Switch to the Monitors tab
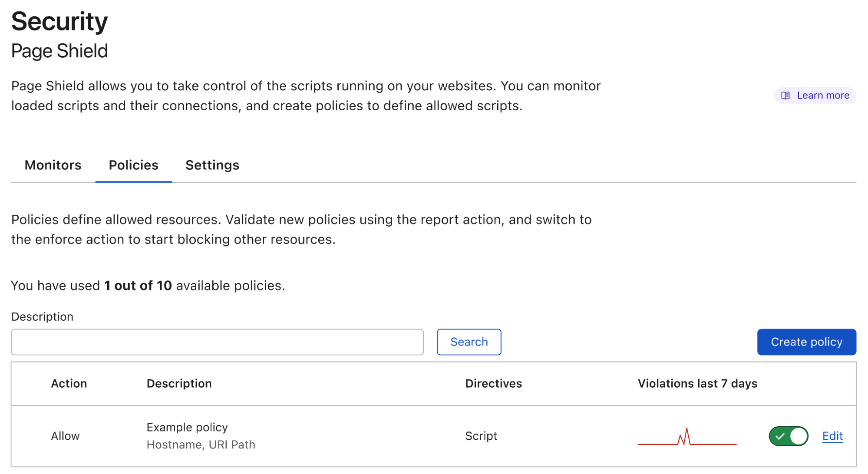The height and width of the screenshot is (474, 868). [53, 165]
